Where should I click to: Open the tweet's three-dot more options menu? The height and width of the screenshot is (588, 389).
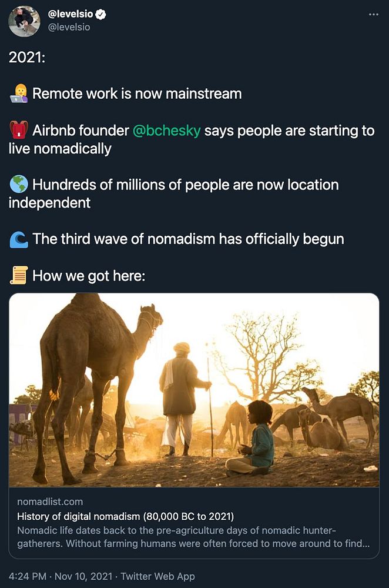[x=373, y=15]
